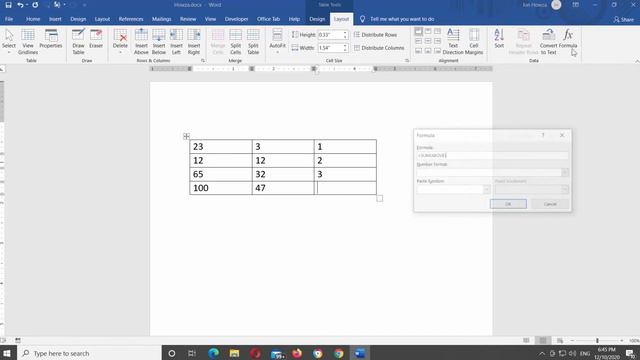
Task: Open Number format dropdown in Formula dialog
Action: tap(565, 172)
